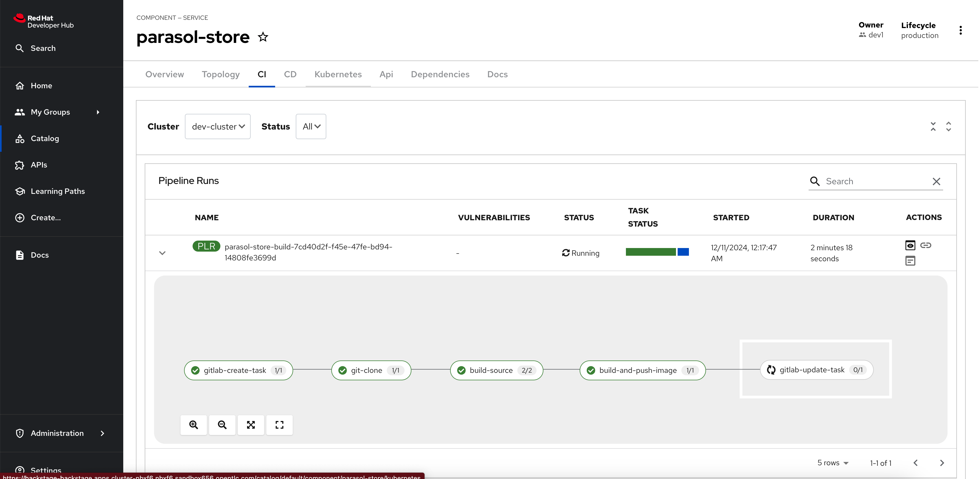Image resolution: width=980 pixels, height=479 pixels.
Task: Click the external link icon for pipeline run
Action: pyautogui.click(x=926, y=246)
